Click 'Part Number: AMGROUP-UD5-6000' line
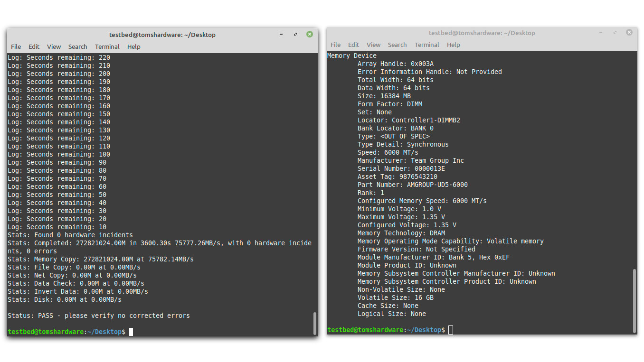Screen dimensions: 644x362 point(413,185)
